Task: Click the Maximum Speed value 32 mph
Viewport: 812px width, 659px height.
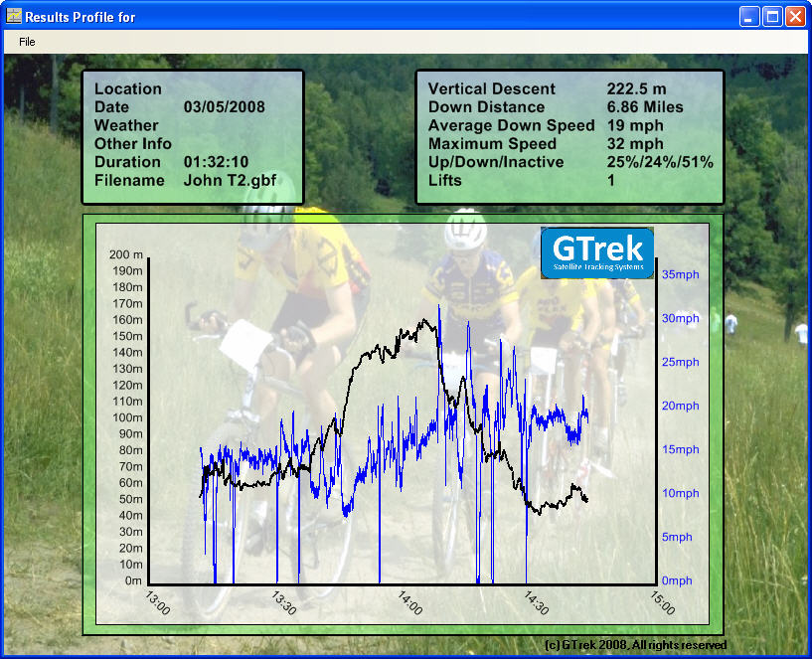Action: 635,144
